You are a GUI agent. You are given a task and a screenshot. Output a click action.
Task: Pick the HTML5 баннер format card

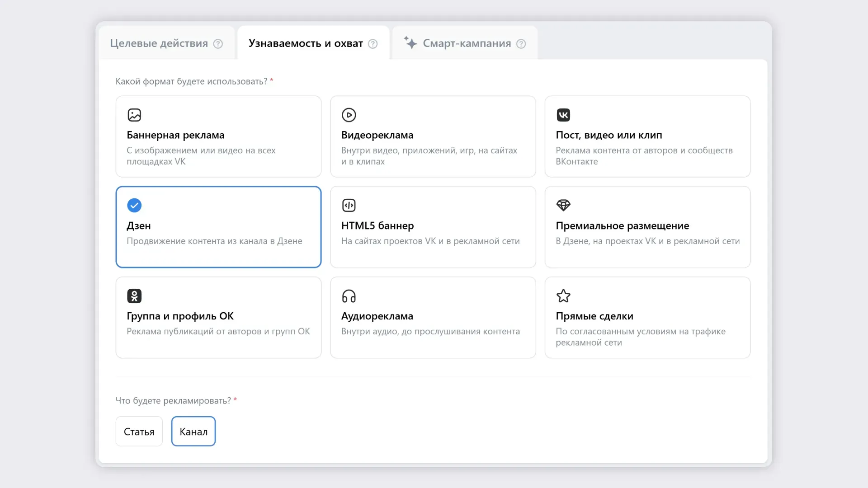coord(433,227)
